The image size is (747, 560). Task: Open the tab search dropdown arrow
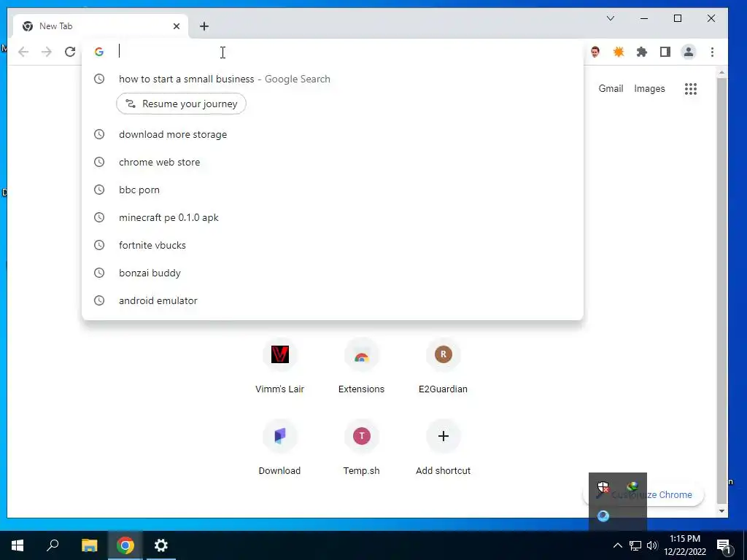point(611,18)
